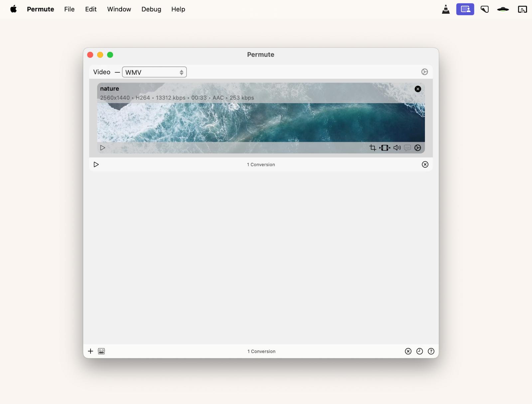This screenshot has height=404, width=532.
Task: Click the rightmost menu bar icon
Action: pos(522,9)
